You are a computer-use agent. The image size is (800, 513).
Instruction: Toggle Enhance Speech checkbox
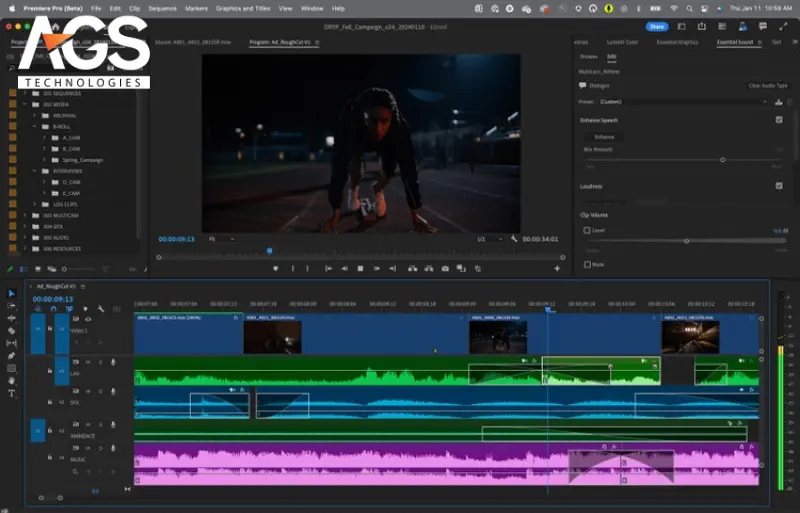779,120
